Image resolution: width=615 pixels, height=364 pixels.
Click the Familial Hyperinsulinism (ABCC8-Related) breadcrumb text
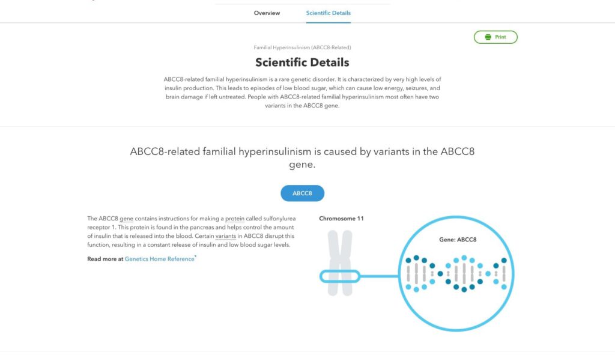click(x=302, y=47)
